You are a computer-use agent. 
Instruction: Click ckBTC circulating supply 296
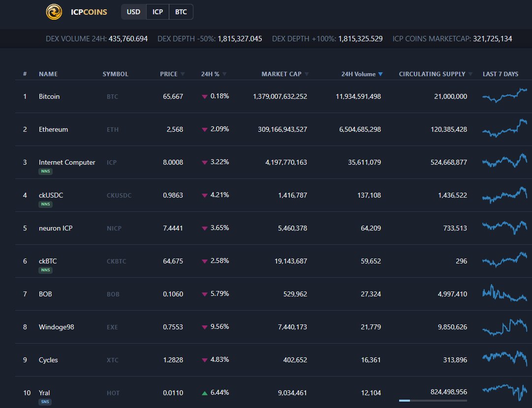coord(462,261)
